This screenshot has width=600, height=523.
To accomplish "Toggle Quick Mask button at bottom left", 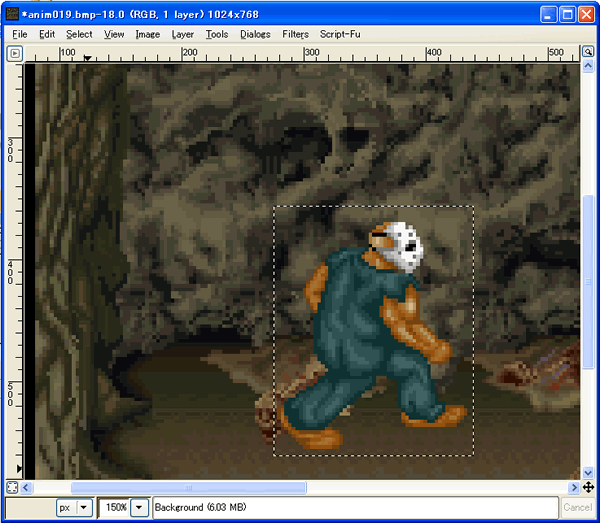I will click(13, 487).
